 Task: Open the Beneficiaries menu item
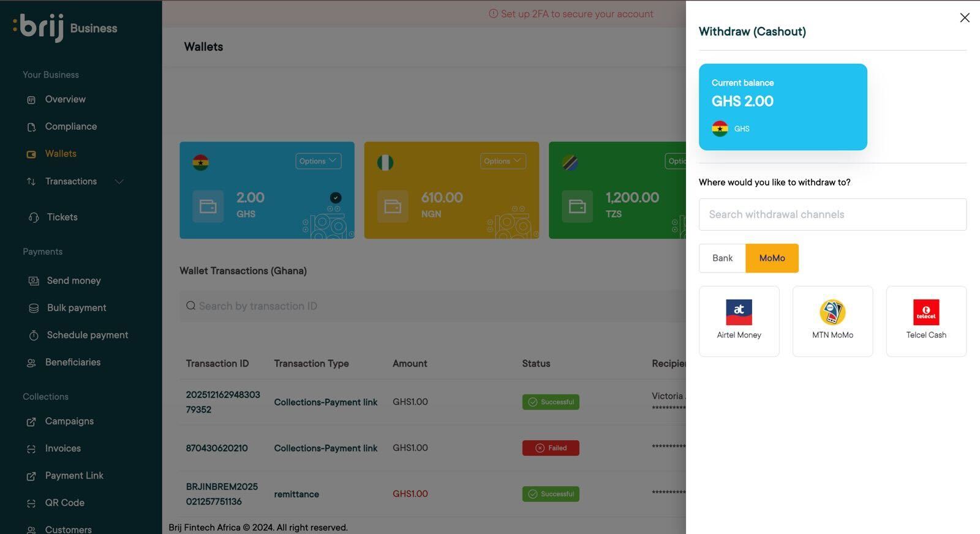click(72, 363)
